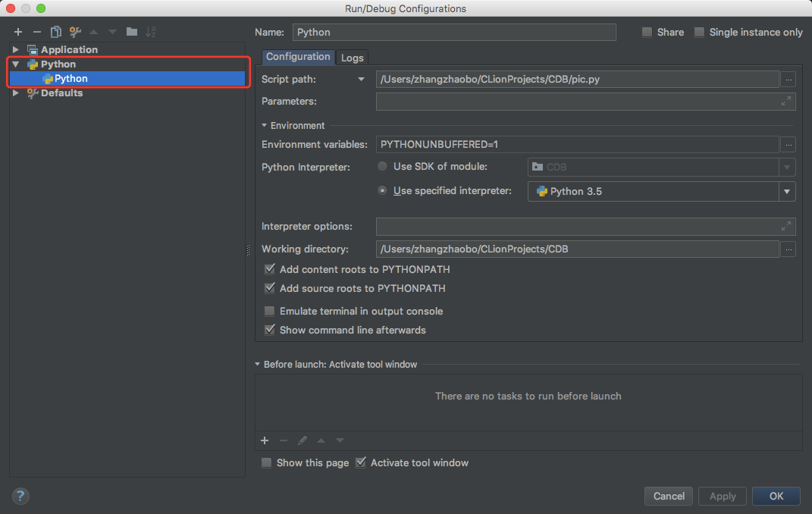Click the Script path field with pic.py
This screenshot has height=514, width=812.
pos(578,79)
